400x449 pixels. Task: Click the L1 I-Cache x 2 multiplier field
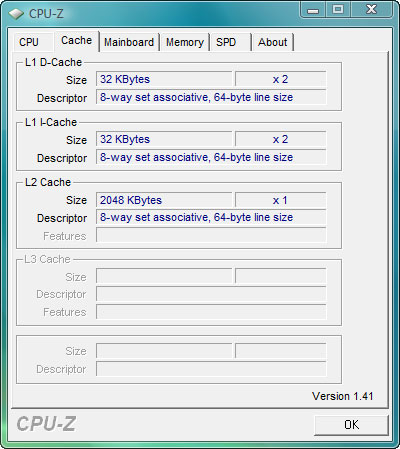tap(280, 139)
